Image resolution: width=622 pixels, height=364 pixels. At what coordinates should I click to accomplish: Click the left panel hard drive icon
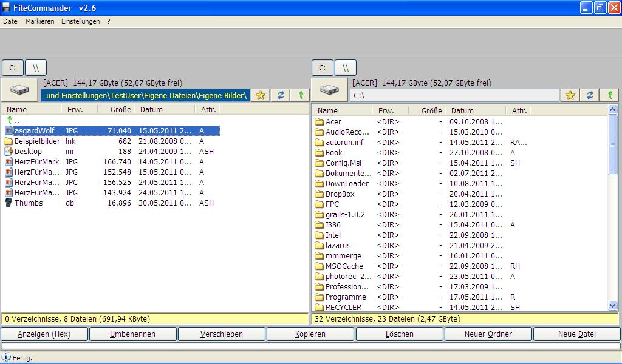[x=20, y=89]
